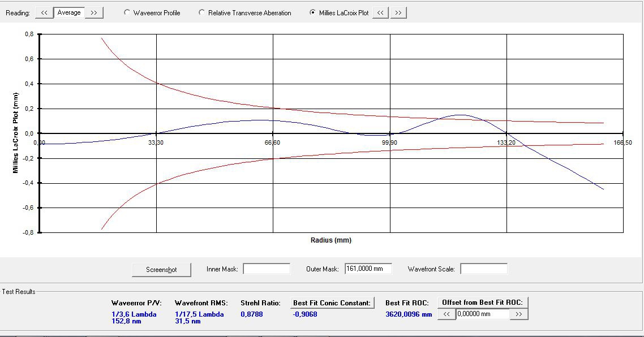This screenshot has height=337, width=644.
Task: Click the 99,90 radius axis label
Action: [389, 143]
